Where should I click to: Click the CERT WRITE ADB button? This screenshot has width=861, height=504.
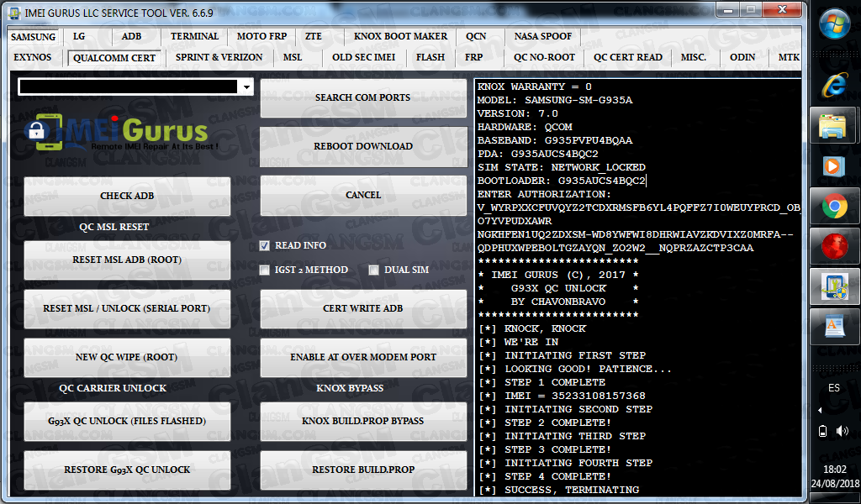(x=363, y=309)
